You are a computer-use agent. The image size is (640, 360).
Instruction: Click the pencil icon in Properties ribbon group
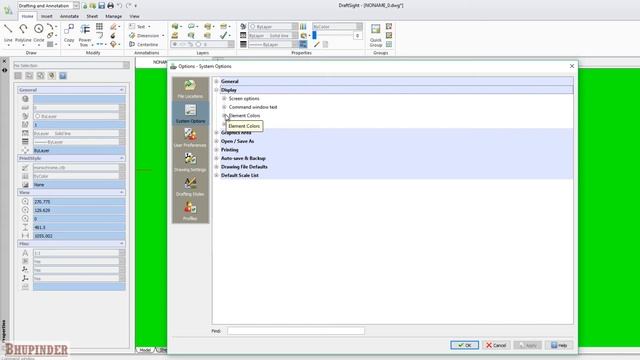[317, 44]
